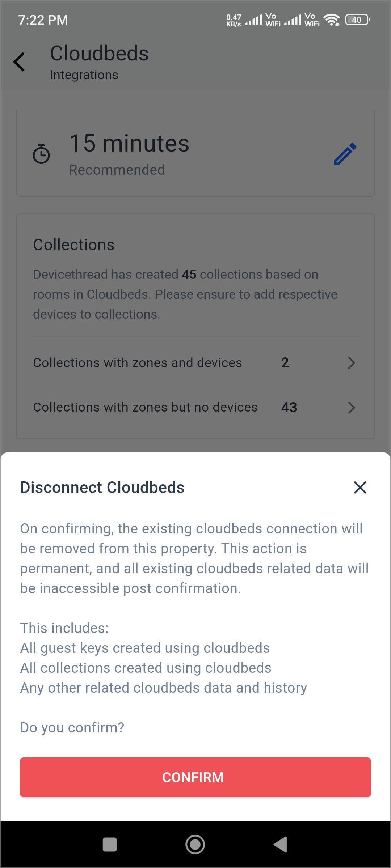
Task: Open chevron for collections with zones and devices
Action: coord(351,363)
